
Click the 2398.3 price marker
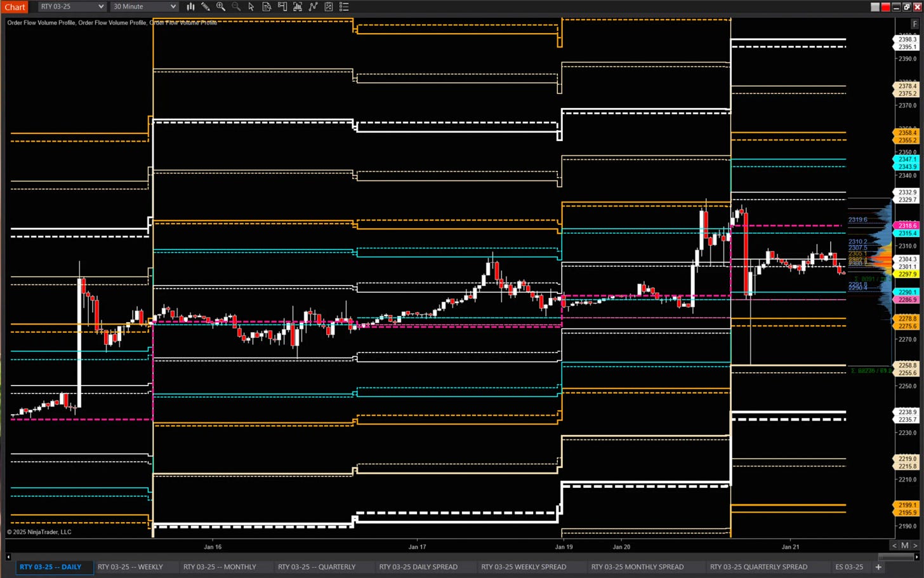pos(906,39)
